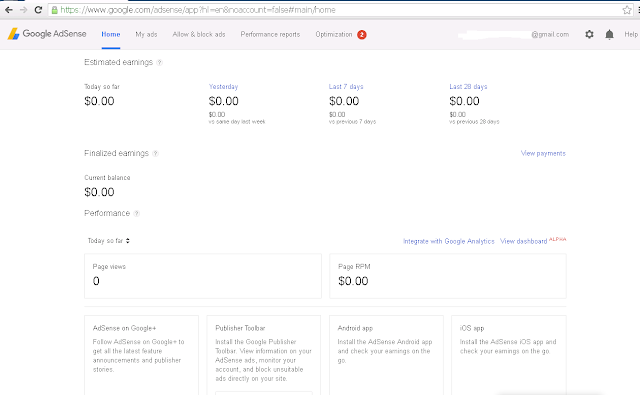Click the Estimated earnings heading

(118, 62)
